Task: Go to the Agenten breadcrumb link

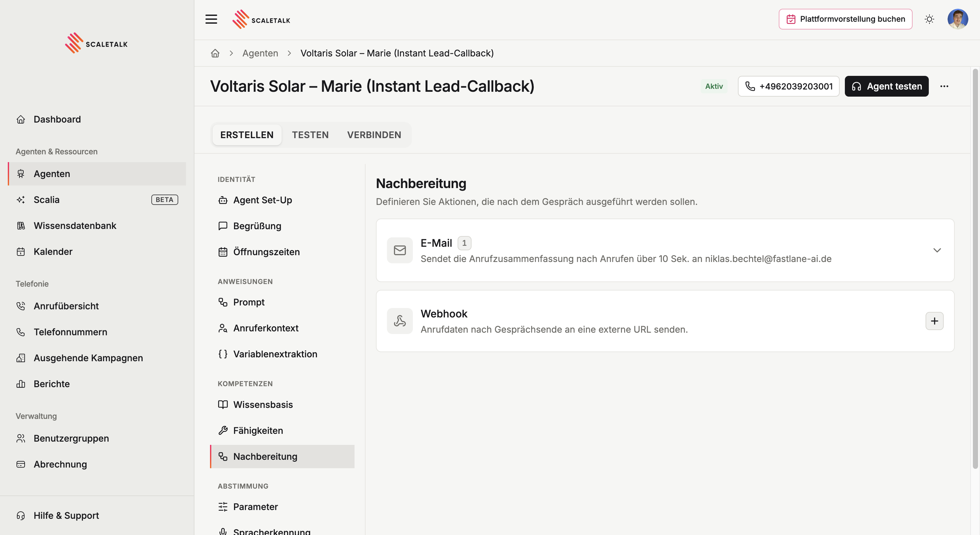Action: point(260,53)
